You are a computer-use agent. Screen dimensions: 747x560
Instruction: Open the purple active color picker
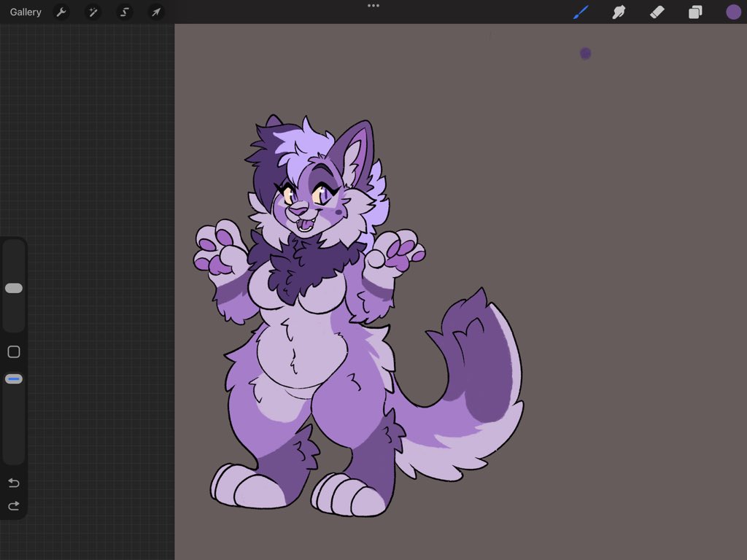coord(733,12)
